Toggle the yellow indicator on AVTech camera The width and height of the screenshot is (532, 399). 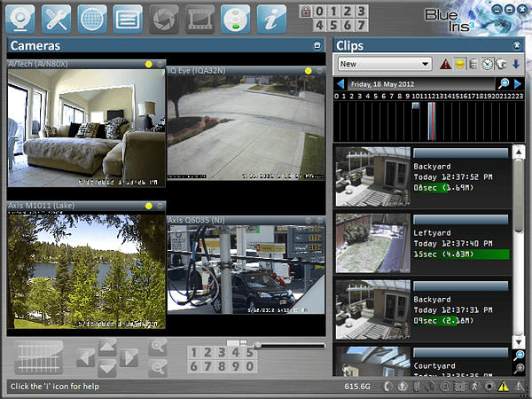tap(148, 64)
